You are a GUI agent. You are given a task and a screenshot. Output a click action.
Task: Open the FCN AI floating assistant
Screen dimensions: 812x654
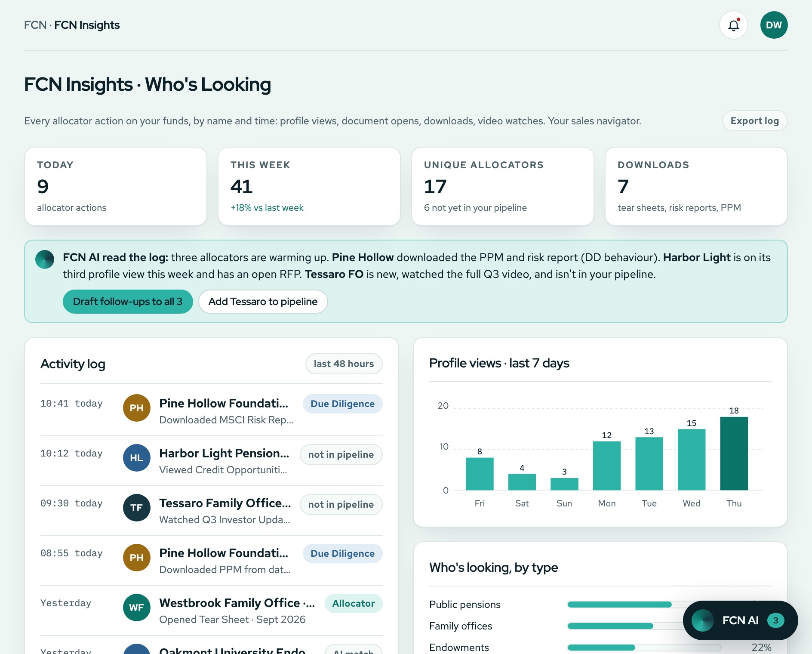coord(740,620)
